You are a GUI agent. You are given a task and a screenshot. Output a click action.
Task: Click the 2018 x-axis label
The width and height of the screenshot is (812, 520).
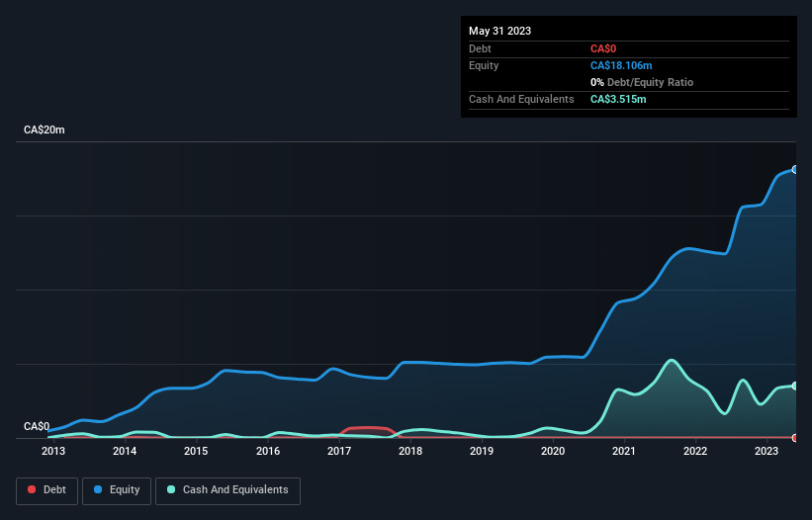pos(410,451)
